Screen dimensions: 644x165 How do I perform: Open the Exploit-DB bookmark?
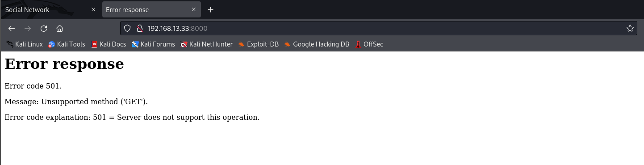coord(258,44)
